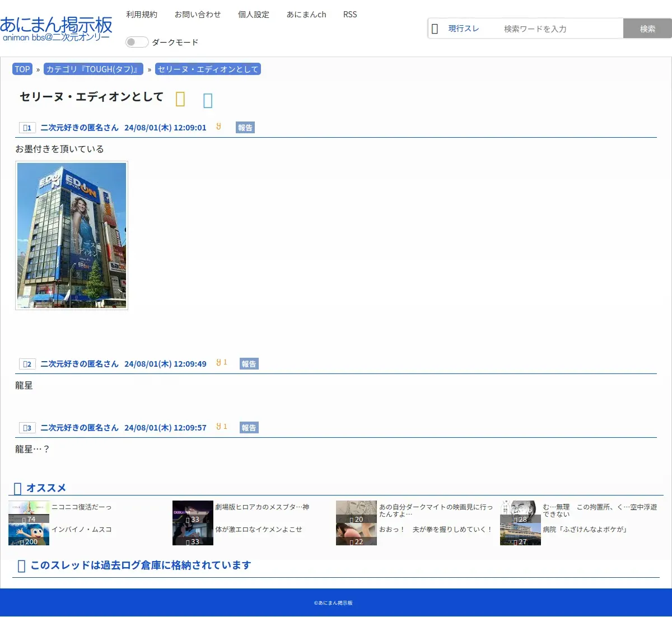
Task: Click the オススメ section heading icon
Action: pos(17,488)
